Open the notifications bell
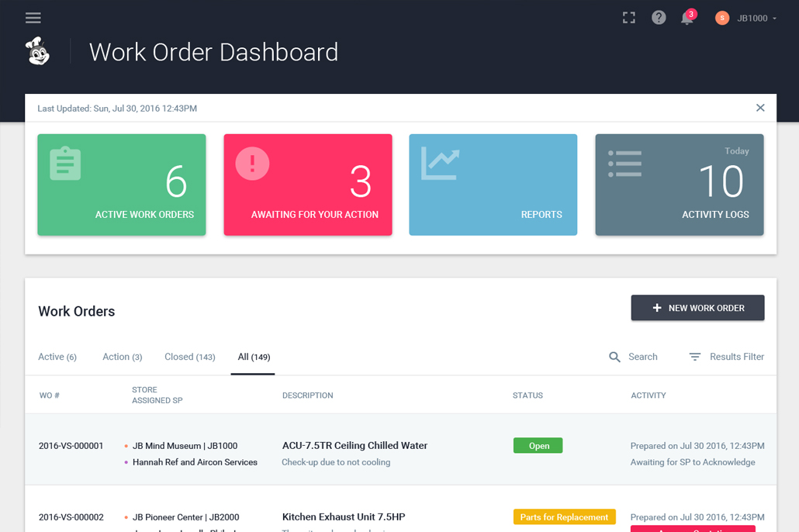This screenshot has width=799, height=532. [687, 18]
